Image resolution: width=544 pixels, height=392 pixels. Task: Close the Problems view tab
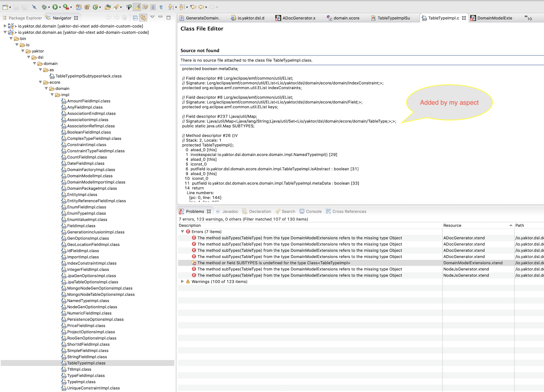point(209,212)
